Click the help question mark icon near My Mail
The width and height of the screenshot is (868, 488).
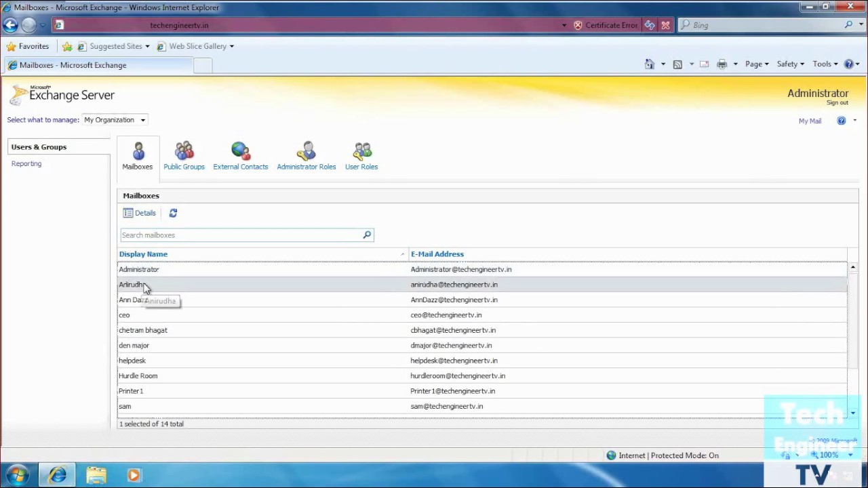(x=842, y=121)
